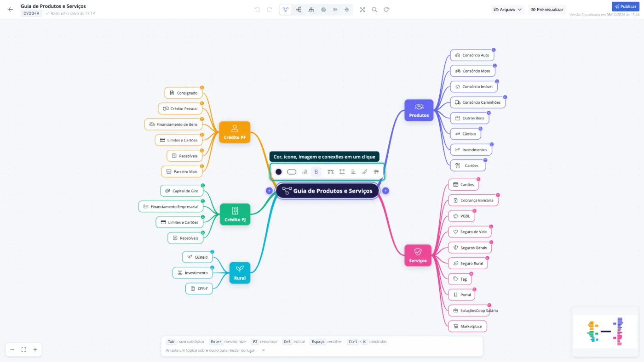The image size is (644, 362).
Task: Select the CPR-F topic
Action: pyautogui.click(x=199, y=288)
